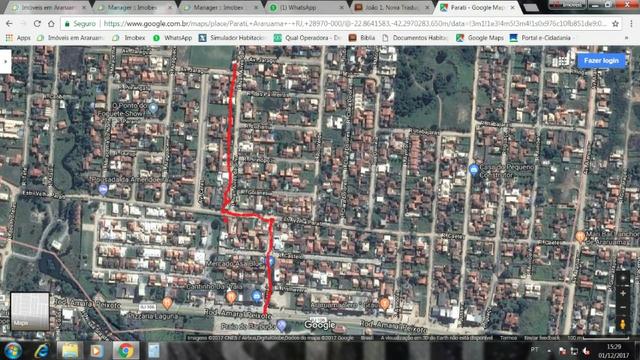Select the Street View pegman icon
640x360 pixels.
(623, 324)
